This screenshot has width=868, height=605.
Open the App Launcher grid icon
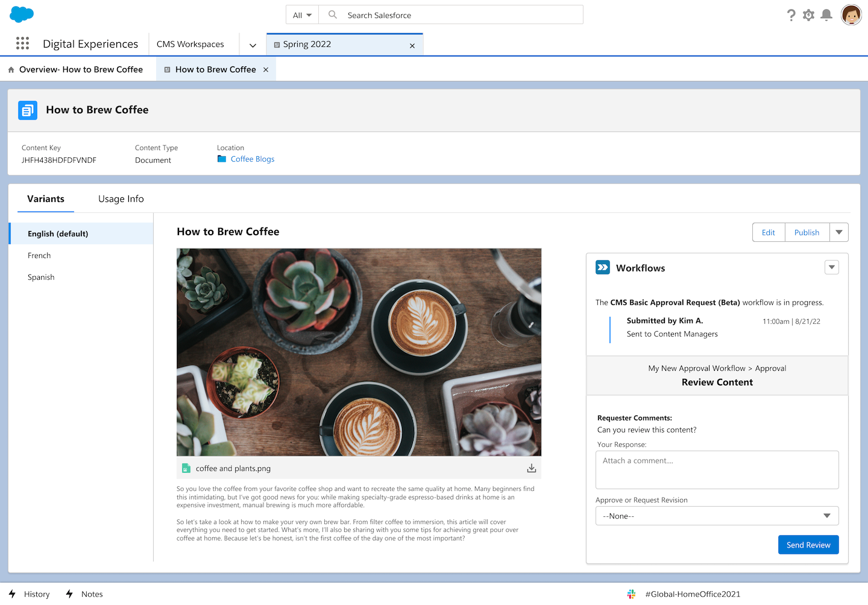point(22,43)
